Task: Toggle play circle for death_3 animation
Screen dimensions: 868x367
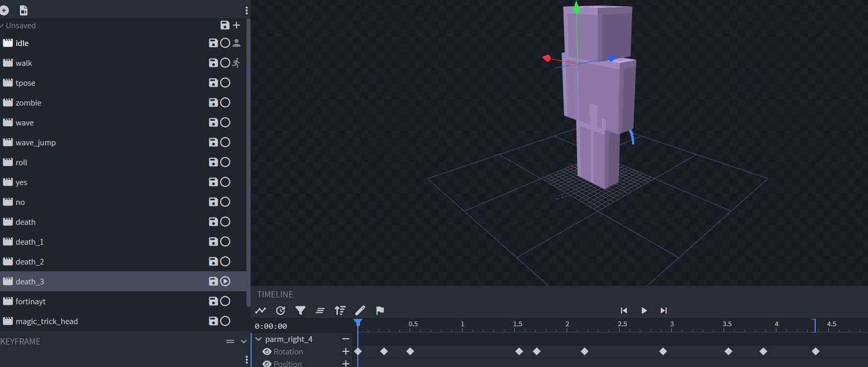Action: coord(225,281)
